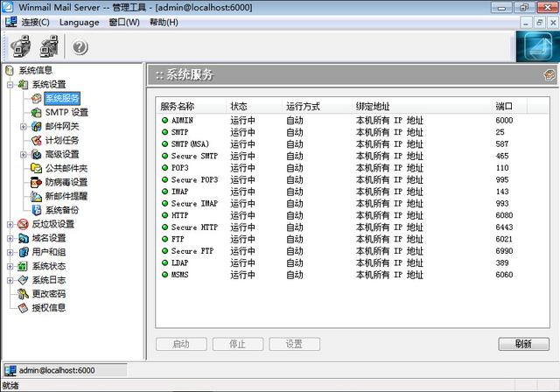
Task: Expand the 系统日志 tree node
Action: (x=10, y=280)
